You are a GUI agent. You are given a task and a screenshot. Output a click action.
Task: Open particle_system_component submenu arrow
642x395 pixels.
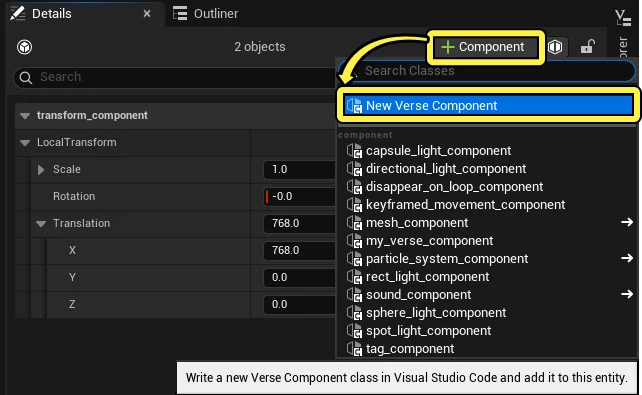click(627, 258)
